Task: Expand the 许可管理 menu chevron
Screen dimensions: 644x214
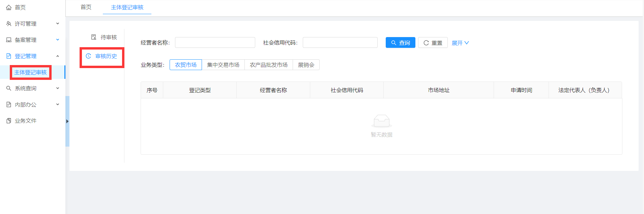Action: pyautogui.click(x=58, y=24)
